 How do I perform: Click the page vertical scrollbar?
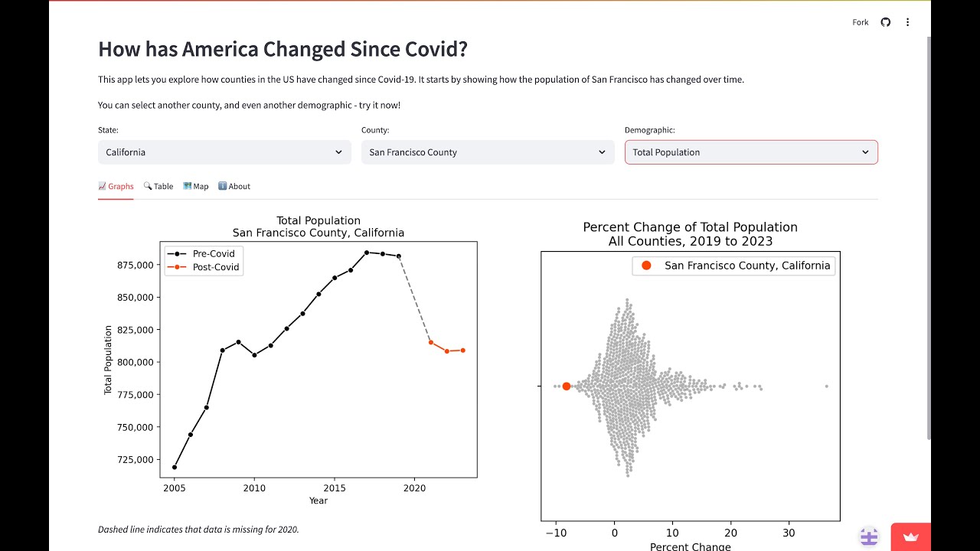click(929, 237)
